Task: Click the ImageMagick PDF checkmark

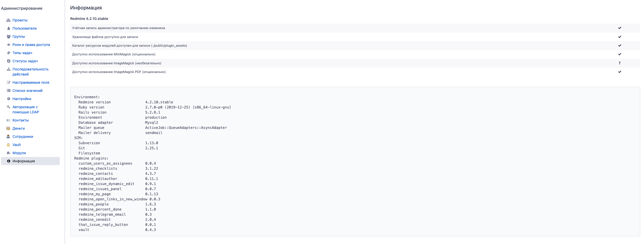Action: [x=620, y=72]
